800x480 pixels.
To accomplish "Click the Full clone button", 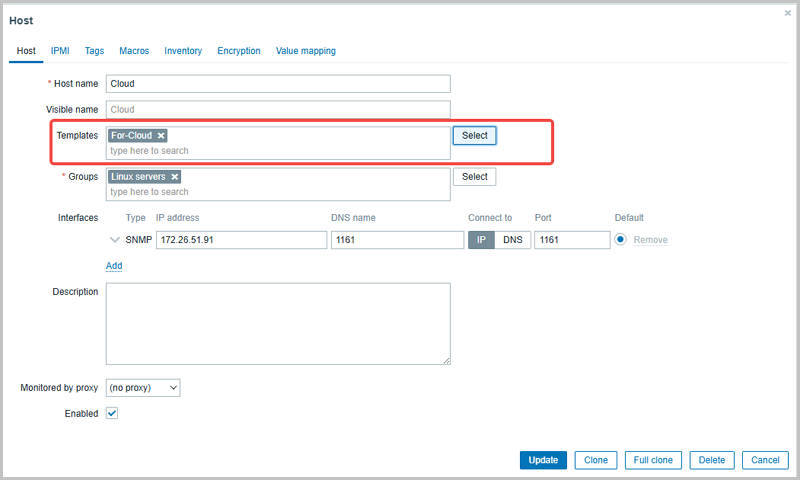I will (x=654, y=460).
